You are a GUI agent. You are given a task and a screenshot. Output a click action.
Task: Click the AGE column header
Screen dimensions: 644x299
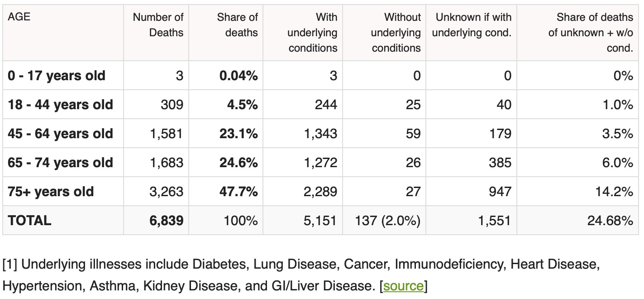tap(19, 17)
